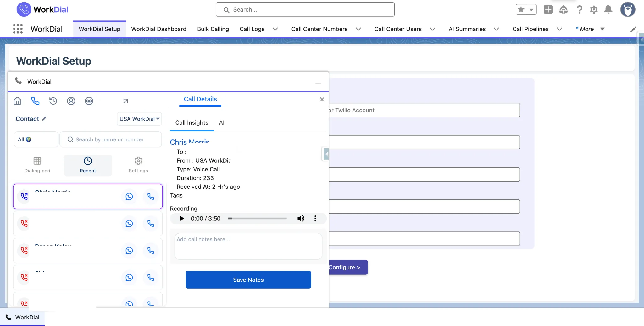This screenshot has width=644, height=326.
Task: Click the Twilio Account input field
Action: coord(424,110)
